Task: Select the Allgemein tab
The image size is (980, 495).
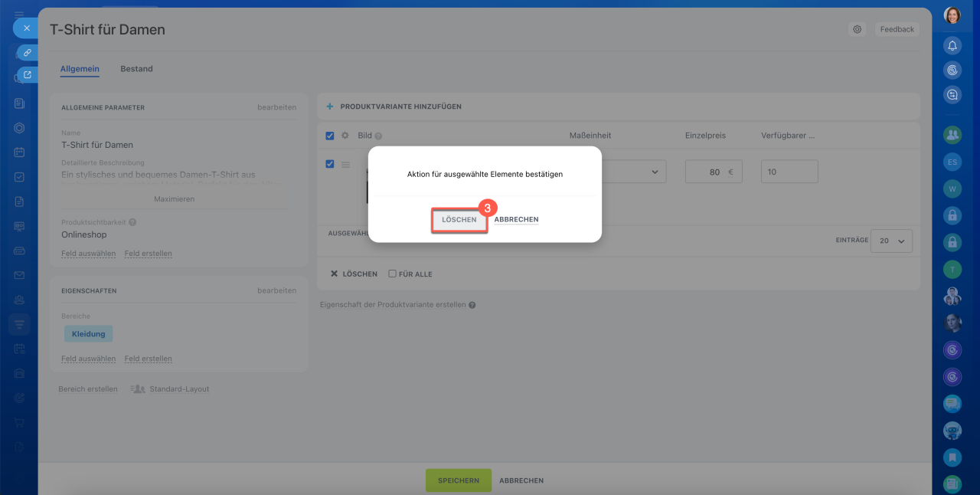Action: pyautogui.click(x=80, y=69)
